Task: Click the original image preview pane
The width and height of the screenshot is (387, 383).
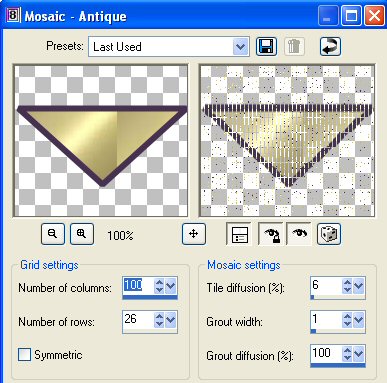Action: (100, 140)
